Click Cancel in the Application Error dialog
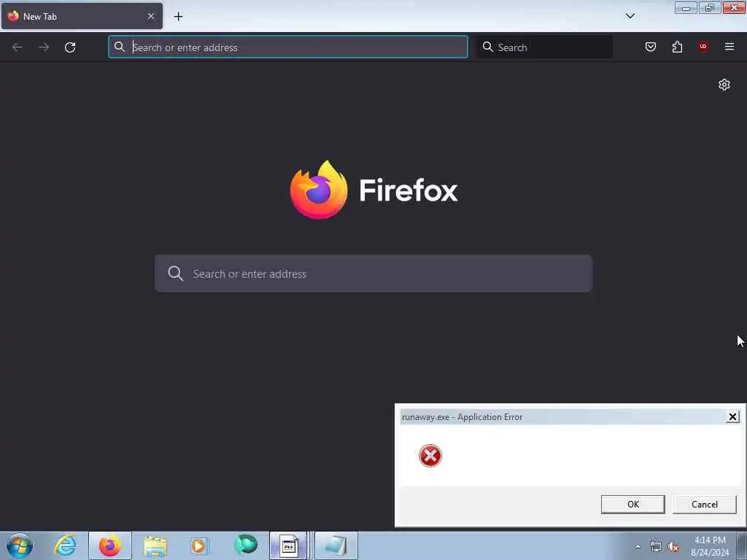Viewport: 747px width, 560px height. point(704,505)
